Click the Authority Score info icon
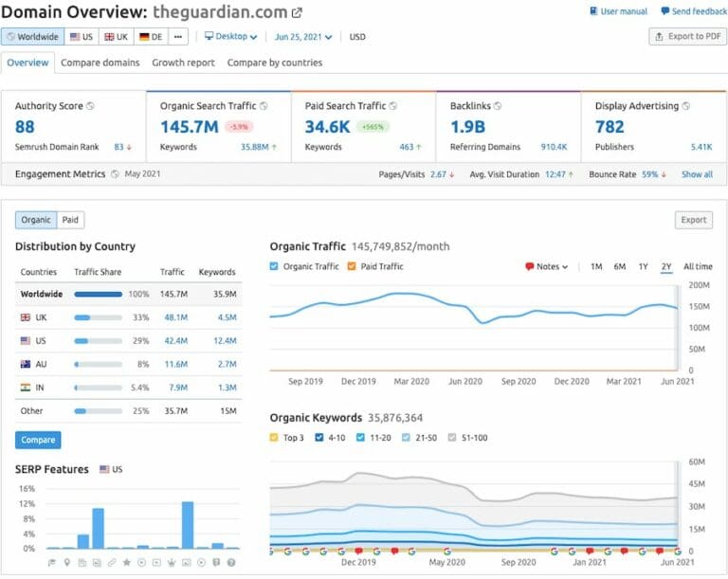728x579 pixels. point(90,106)
